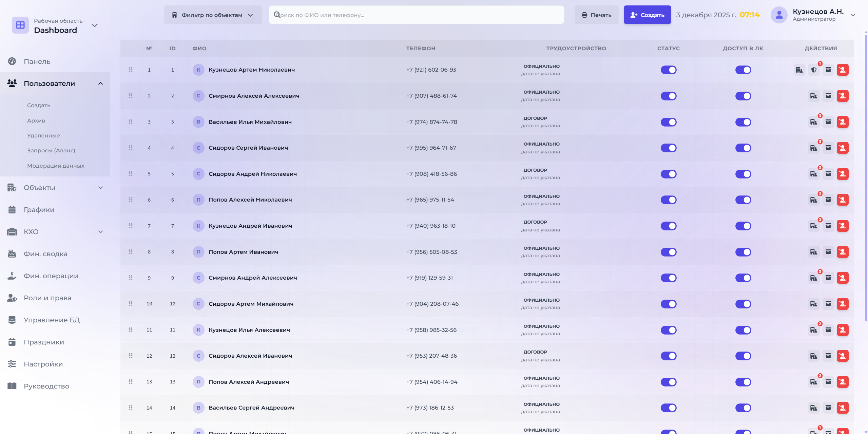The width and height of the screenshot is (868, 434).
Task: Click drag handle for Попов Алексей Николаевич row
Action: click(131, 200)
